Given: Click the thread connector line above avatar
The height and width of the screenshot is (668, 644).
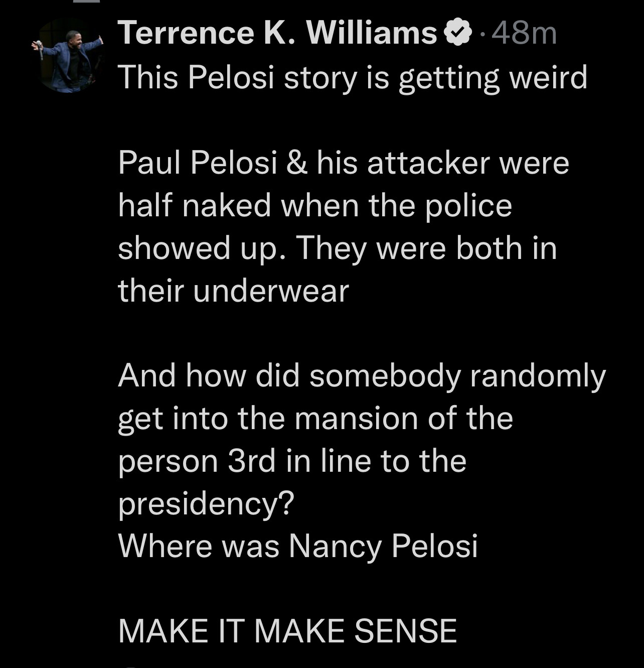Looking at the screenshot, I should pos(86,2).
